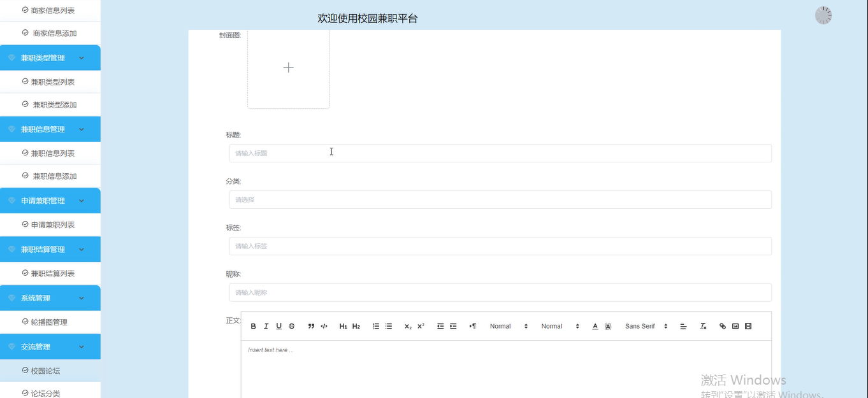868x398 pixels.
Task: Create an ordered numbered list
Action: click(x=375, y=326)
